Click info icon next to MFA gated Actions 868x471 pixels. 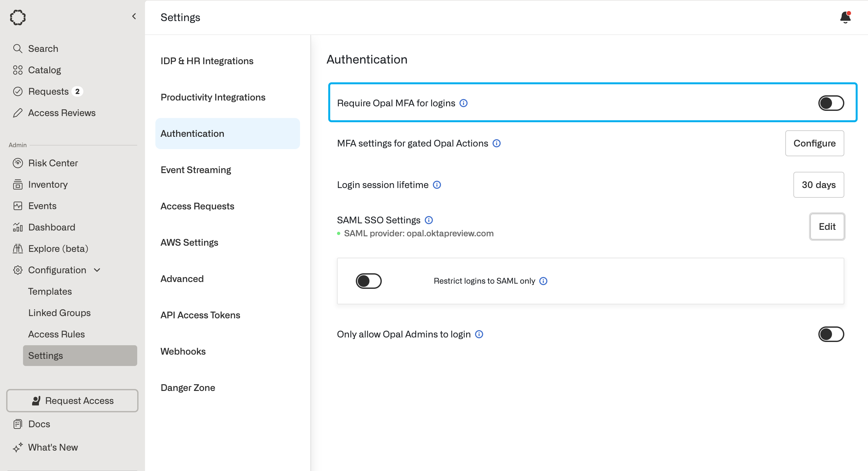[496, 143]
